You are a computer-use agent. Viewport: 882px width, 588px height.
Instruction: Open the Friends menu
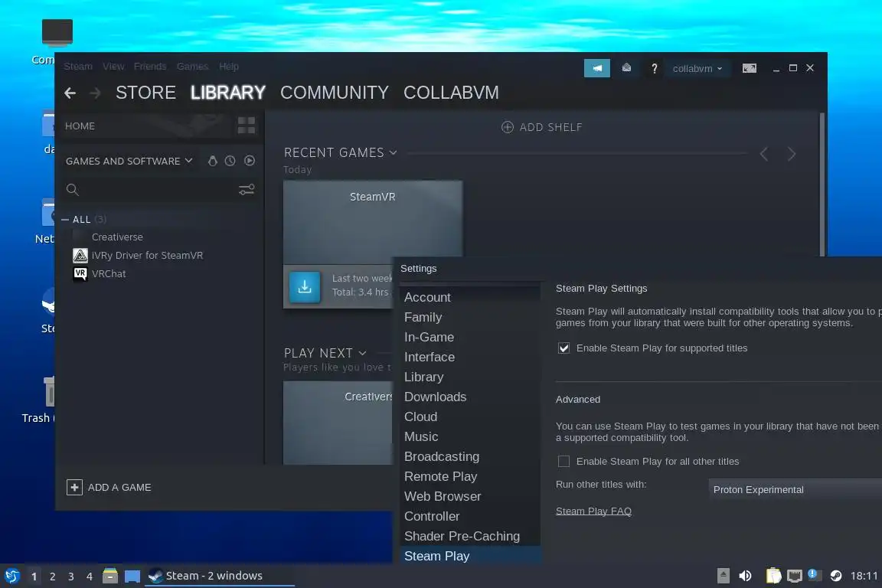pos(150,67)
